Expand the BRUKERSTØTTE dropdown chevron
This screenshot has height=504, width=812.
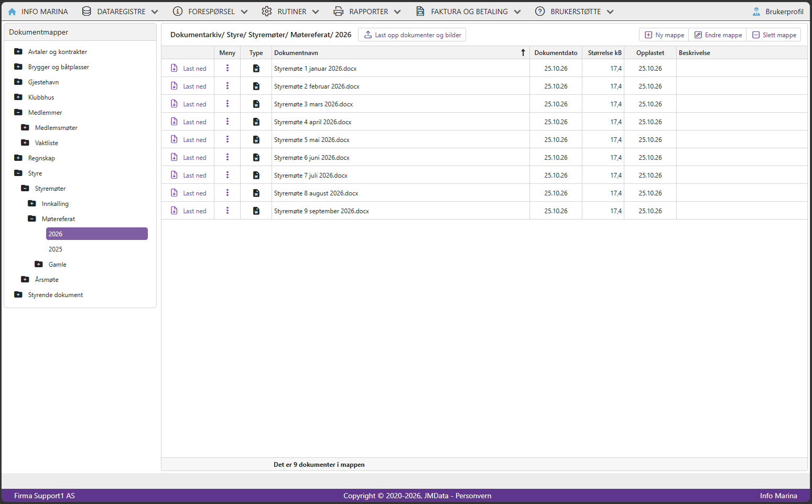point(610,12)
